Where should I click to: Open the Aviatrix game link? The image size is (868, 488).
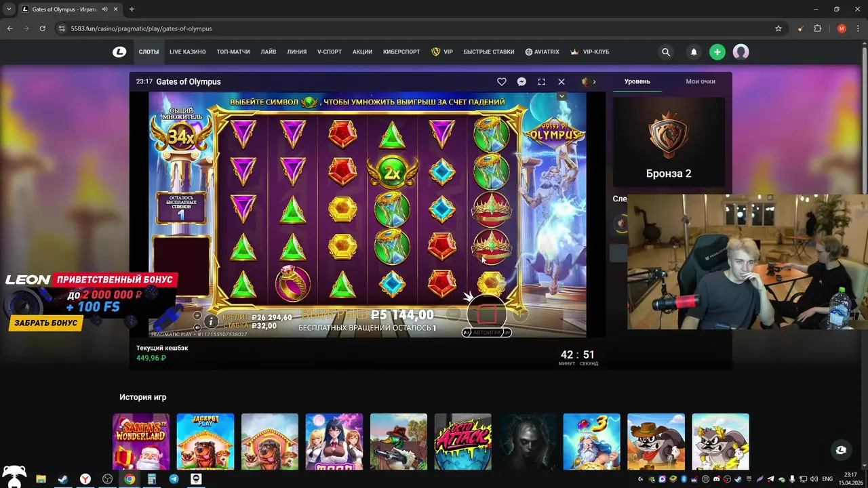[x=542, y=52]
